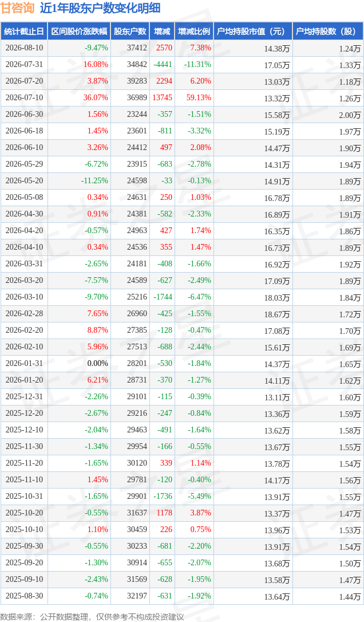Click the 13745 increase value
The image size is (364, 622).
pyautogui.click(x=162, y=97)
